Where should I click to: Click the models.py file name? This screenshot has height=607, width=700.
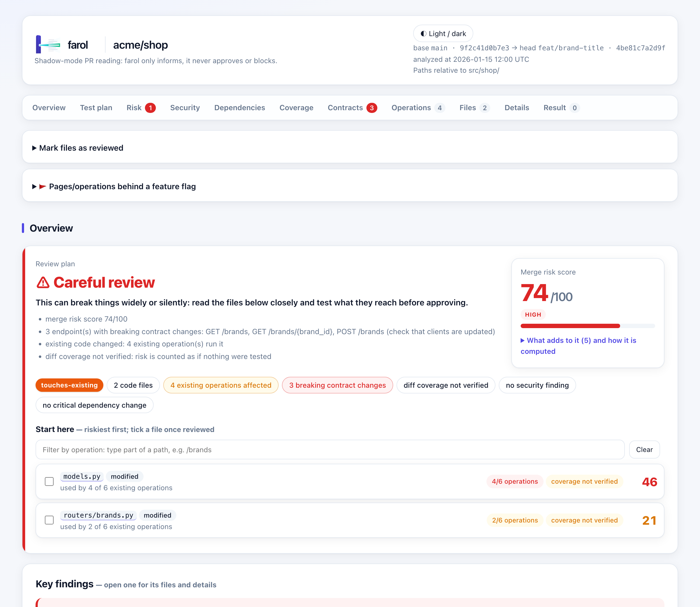point(81,476)
